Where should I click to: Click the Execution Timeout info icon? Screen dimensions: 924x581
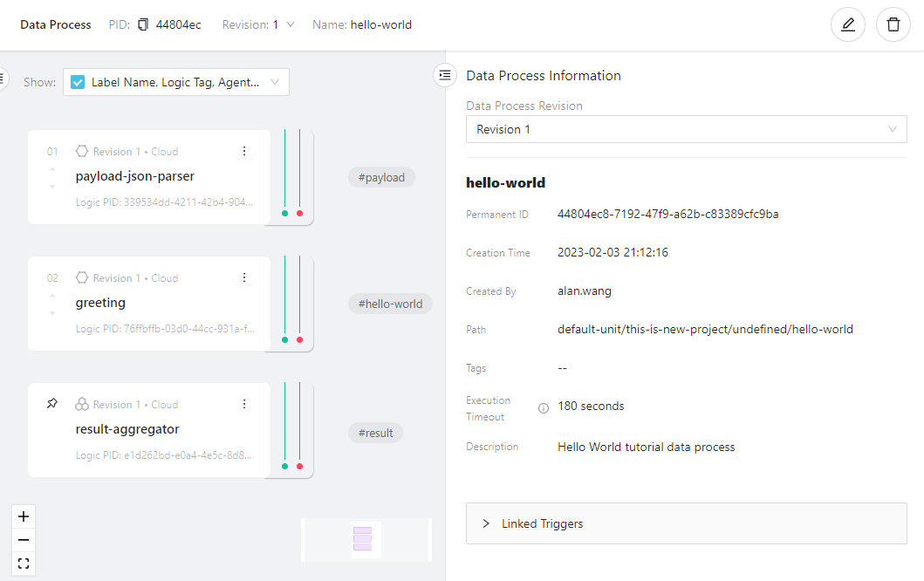(x=544, y=408)
